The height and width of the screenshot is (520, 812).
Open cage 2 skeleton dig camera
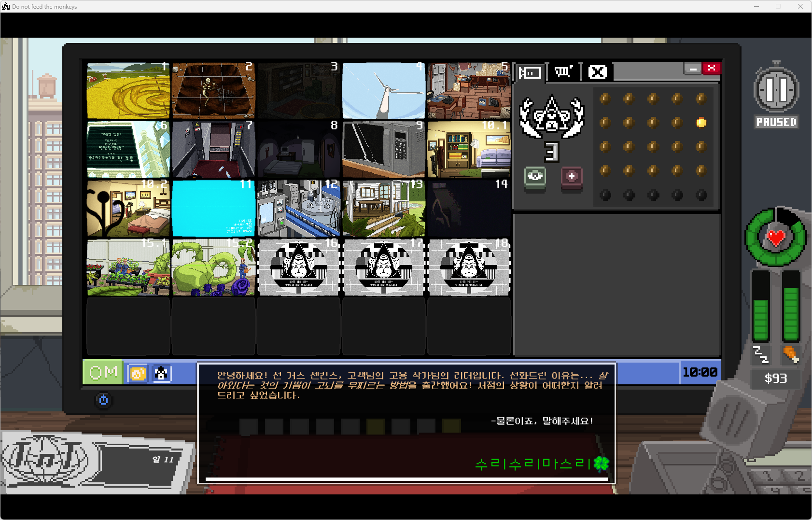click(213, 90)
